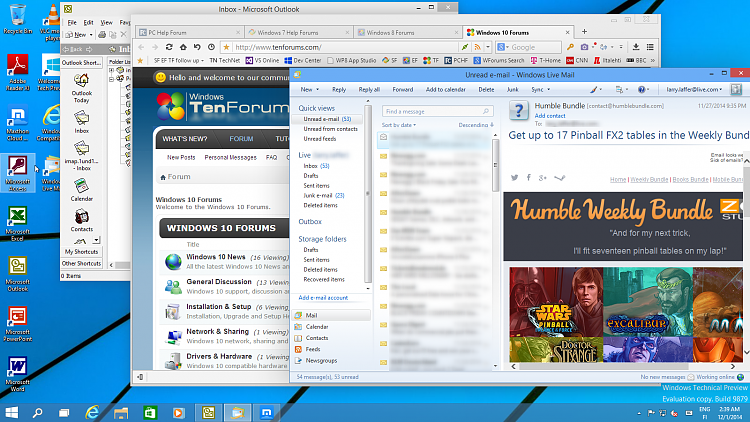The height and width of the screenshot is (422, 750).
Task: Click the Google Plus icon in email
Action: (x=542, y=178)
